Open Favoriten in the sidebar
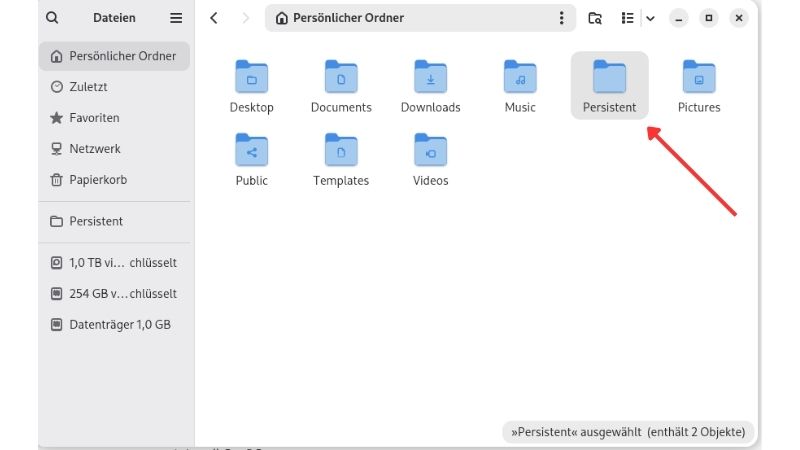The height and width of the screenshot is (450, 800). [x=114, y=118]
